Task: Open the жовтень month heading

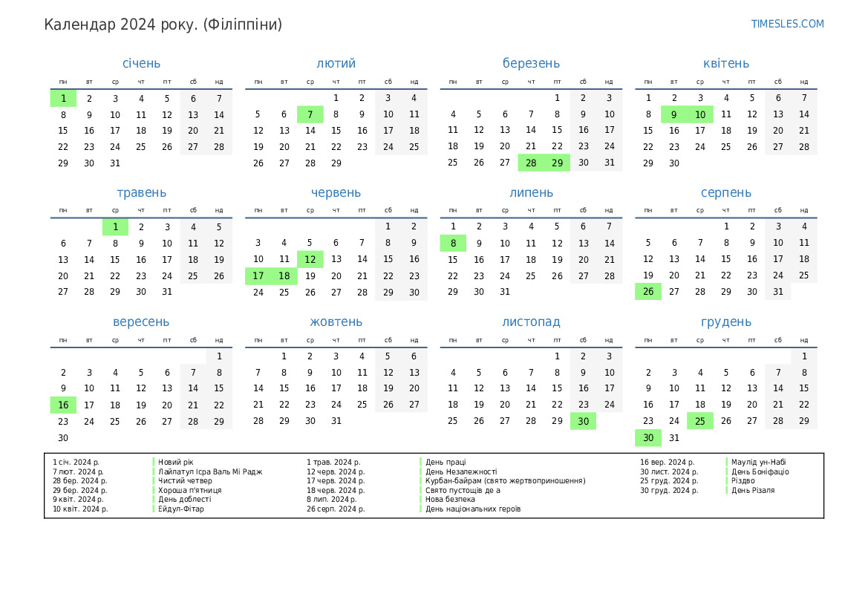Action: click(x=336, y=322)
